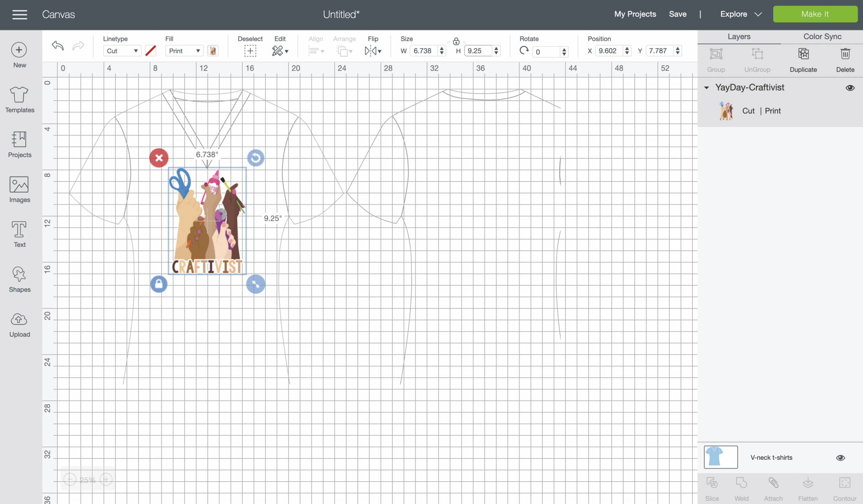Click Save in the header

coord(678,14)
